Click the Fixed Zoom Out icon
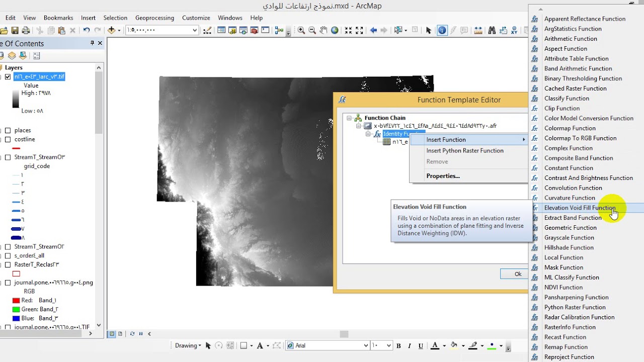644x362 pixels. tap(359, 30)
